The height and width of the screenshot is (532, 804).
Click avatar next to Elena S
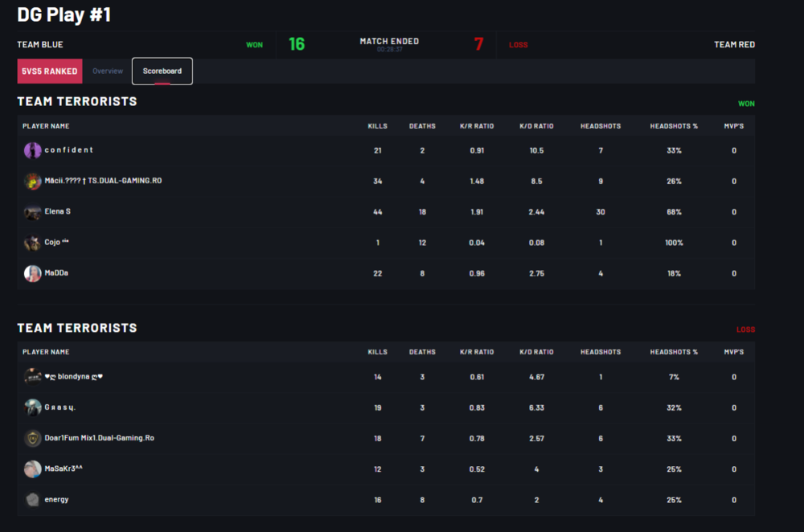click(32, 212)
